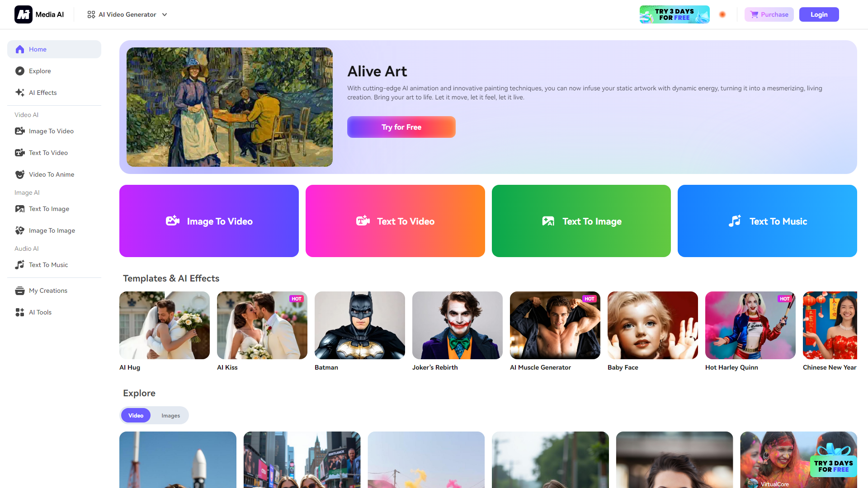This screenshot has width=868, height=488.
Task: Click the Batman template thumbnail
Action: [x=359, y=325]
